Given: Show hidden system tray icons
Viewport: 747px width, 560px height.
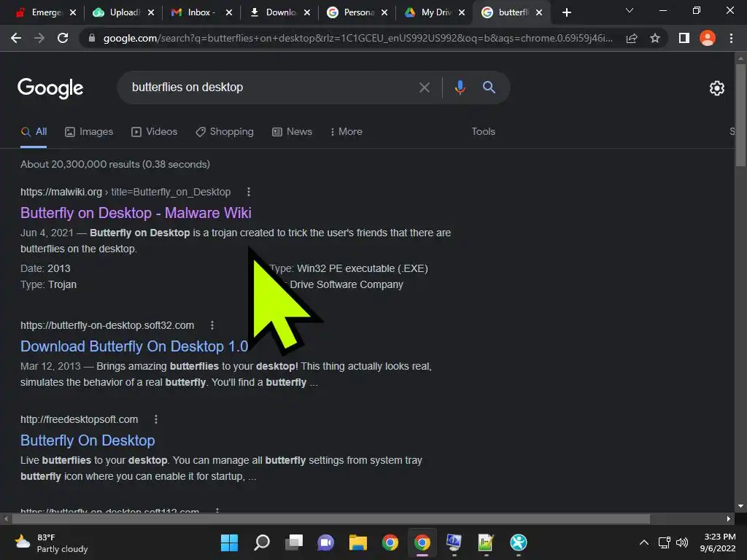Looking at the screenshot, I should pos(643,542).
